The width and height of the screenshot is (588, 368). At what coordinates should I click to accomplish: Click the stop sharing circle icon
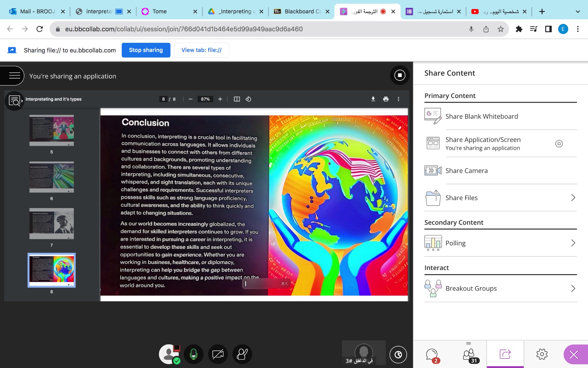[x=400, y=75]
